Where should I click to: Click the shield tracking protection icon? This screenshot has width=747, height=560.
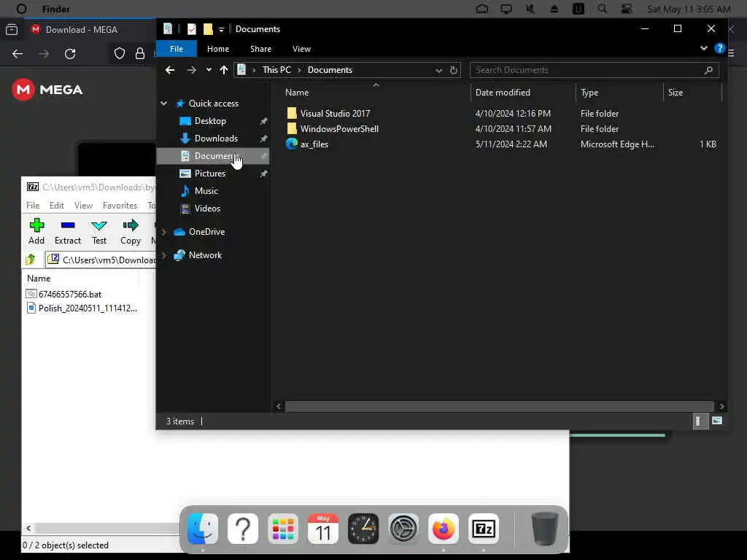click(x=119, y=54)
